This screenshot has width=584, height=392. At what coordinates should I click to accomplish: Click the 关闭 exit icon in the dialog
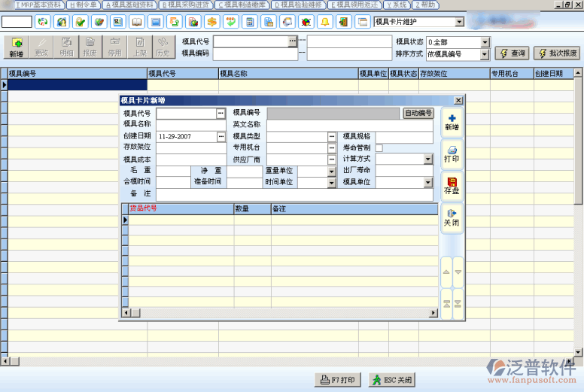click(452, 218)
